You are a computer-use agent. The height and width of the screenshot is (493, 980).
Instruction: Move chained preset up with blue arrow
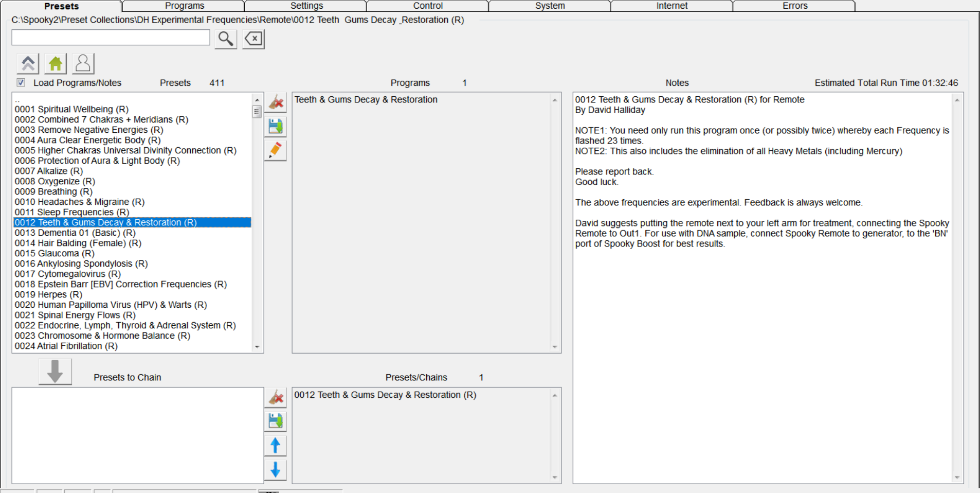276,446
